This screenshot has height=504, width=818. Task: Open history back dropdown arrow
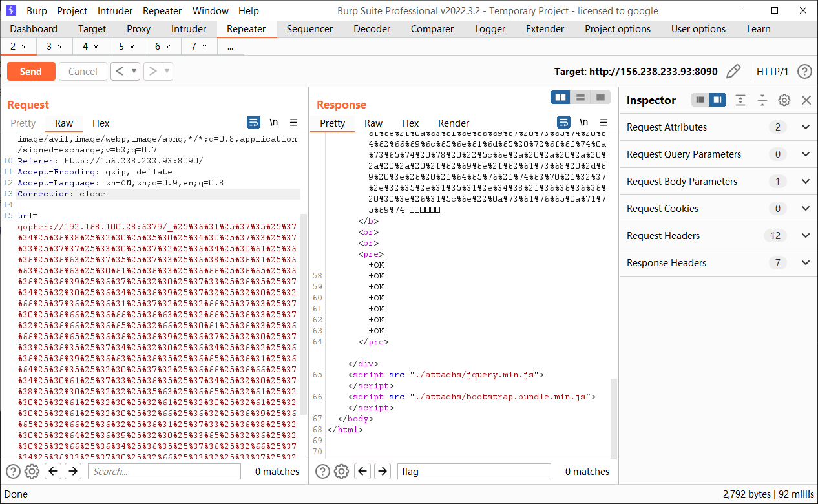[134, 72]
